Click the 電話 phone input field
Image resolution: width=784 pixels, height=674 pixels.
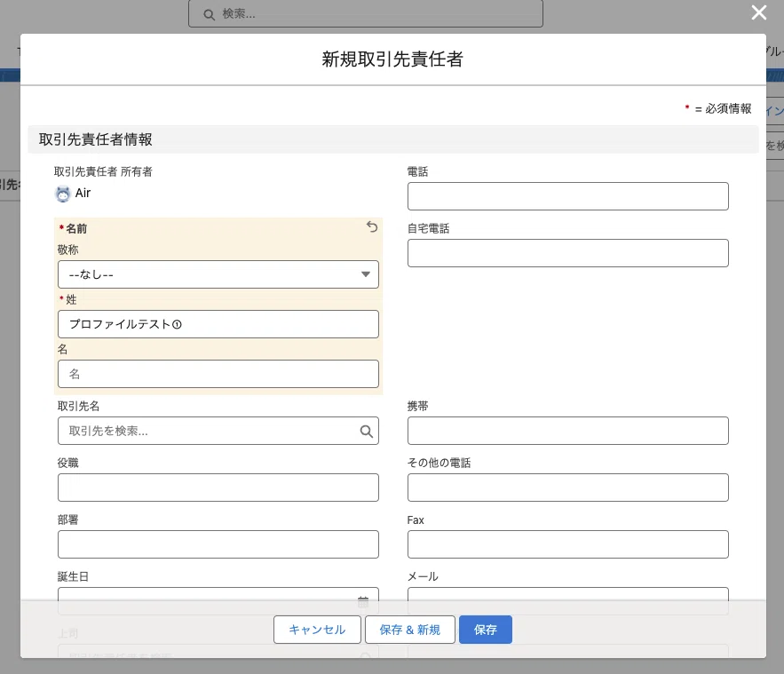pyautogui.click(x=567, y=196)
